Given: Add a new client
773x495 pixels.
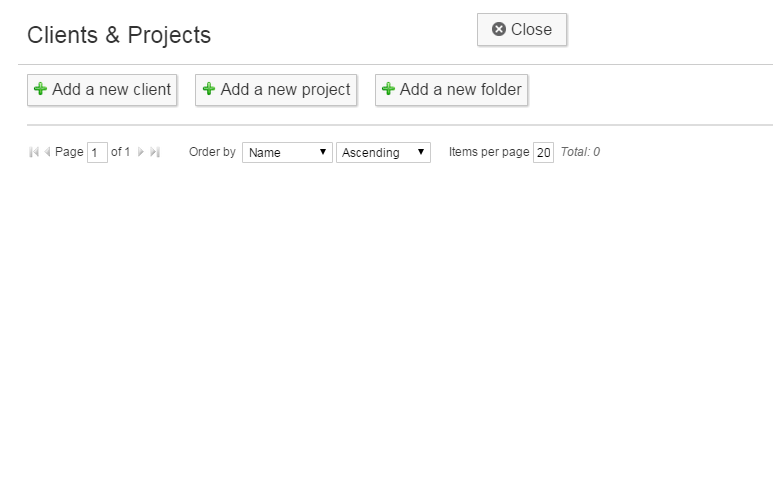Looking at the screenshot, I should pyautogui.click(x=102, y=90).
